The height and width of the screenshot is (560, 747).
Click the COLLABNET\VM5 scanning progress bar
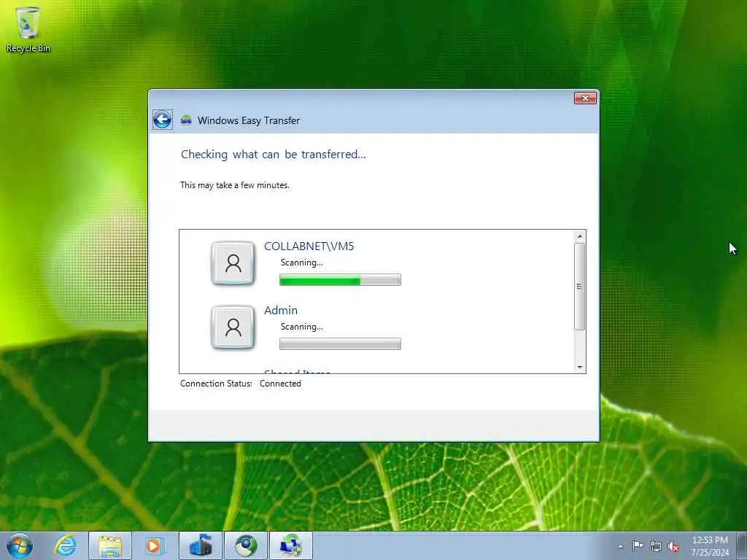[x=340, y=279]
